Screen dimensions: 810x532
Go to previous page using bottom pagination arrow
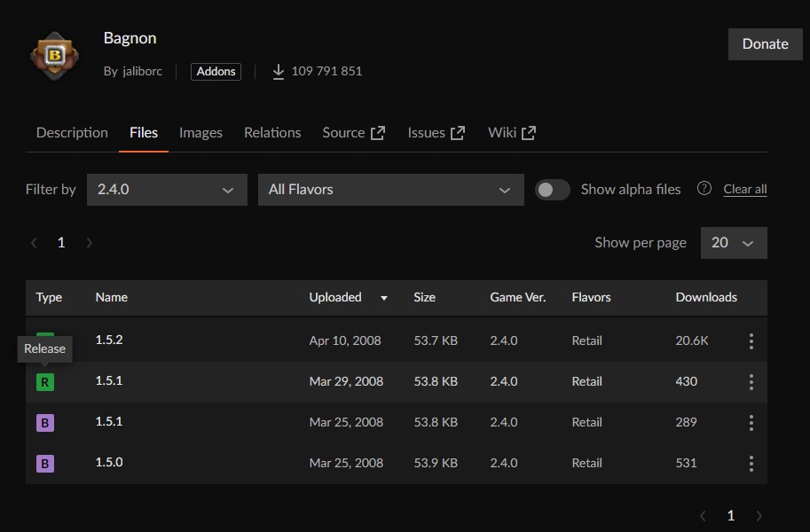pyautogui.click(x=703, y=515)
